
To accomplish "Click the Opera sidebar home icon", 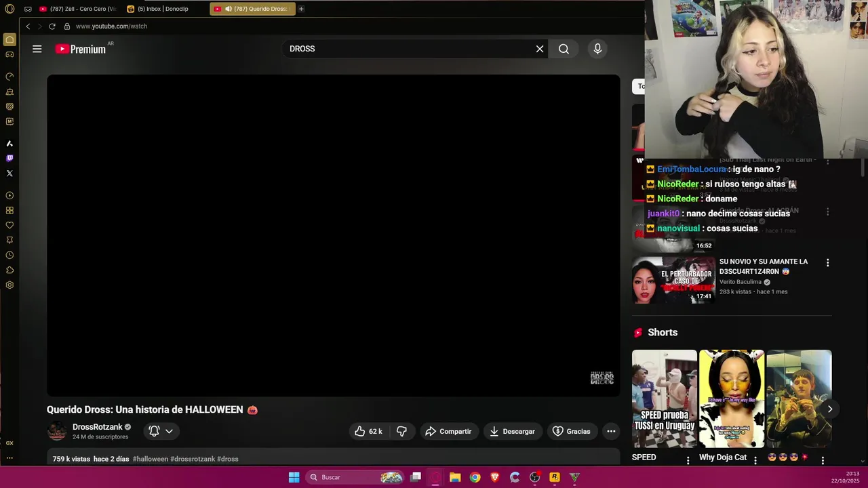I will (9, 40).
